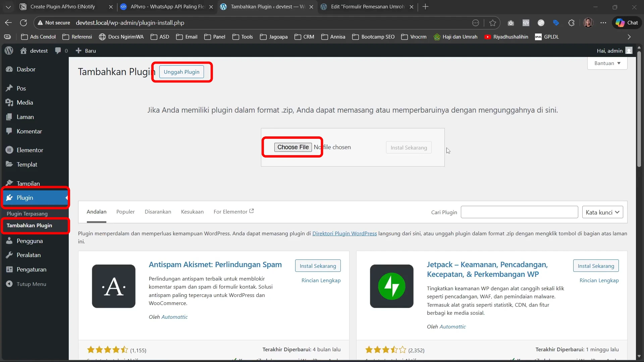Open the Pengaturan settings menu
The height and width of the screenshot is (362, 644).
pos(32,269)
